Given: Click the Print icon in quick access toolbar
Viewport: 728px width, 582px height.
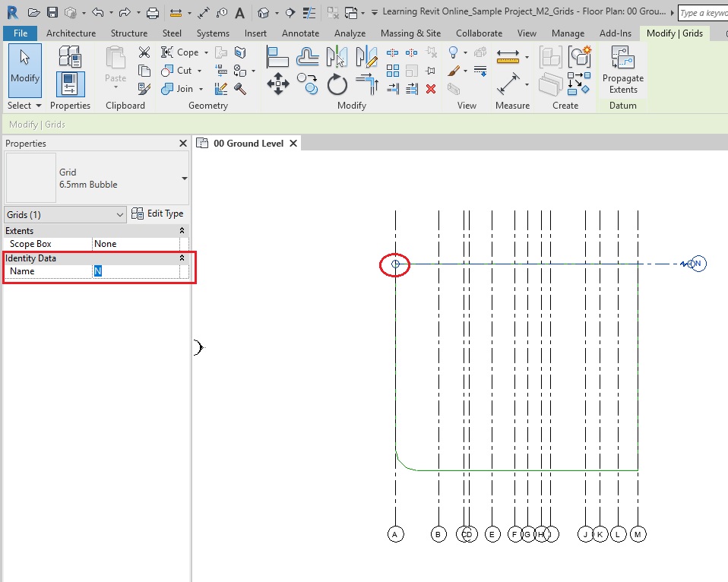Looking at the screenshot, I should (152, 13).
